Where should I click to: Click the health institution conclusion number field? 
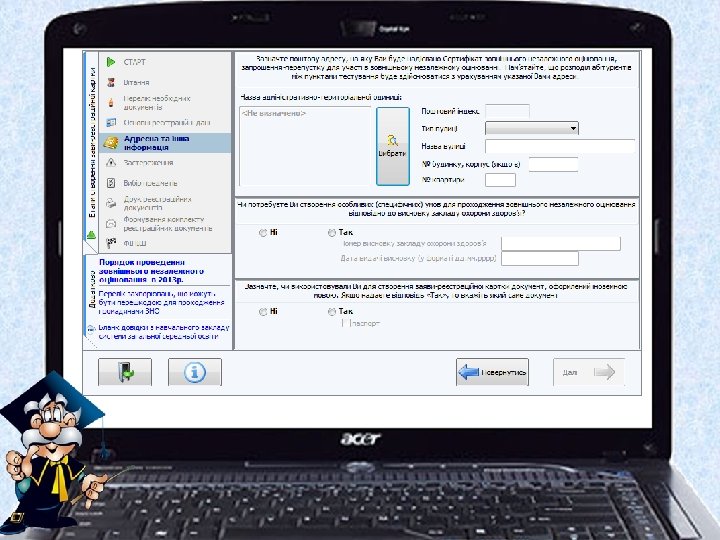click(x=561, y=244)
